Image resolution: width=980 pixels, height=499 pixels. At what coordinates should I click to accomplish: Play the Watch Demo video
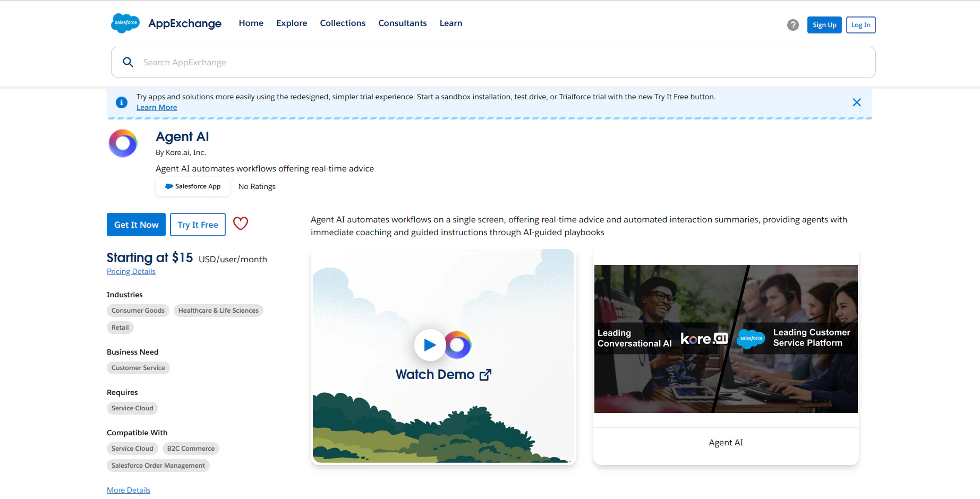tap(430, 345)
